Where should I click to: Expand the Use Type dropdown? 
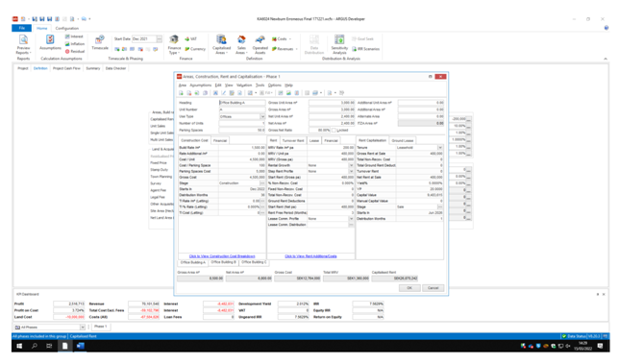(x=262, y=117)
